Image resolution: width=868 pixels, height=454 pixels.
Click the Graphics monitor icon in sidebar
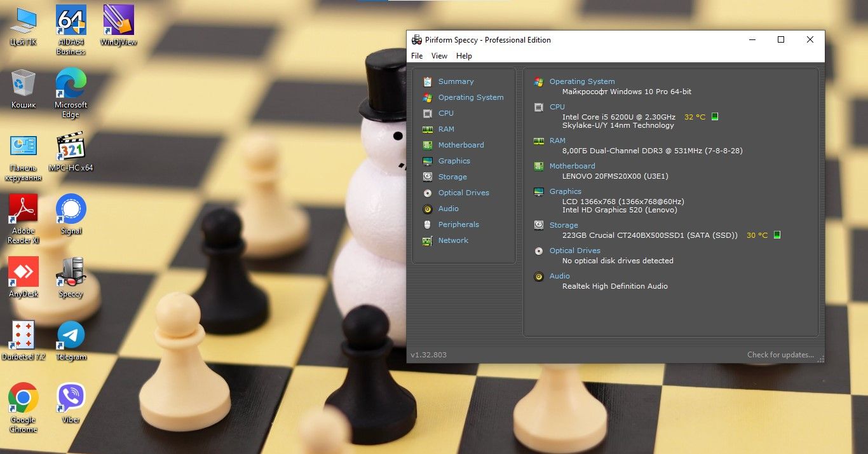pyautogui.click(x=428, y=161)
